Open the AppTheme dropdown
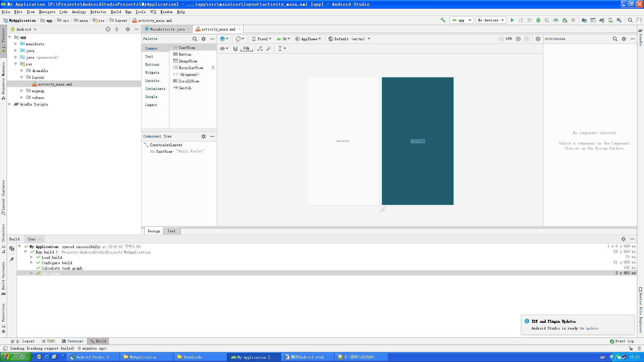This screenshot has width=644, height=362. tap(308, 39)
